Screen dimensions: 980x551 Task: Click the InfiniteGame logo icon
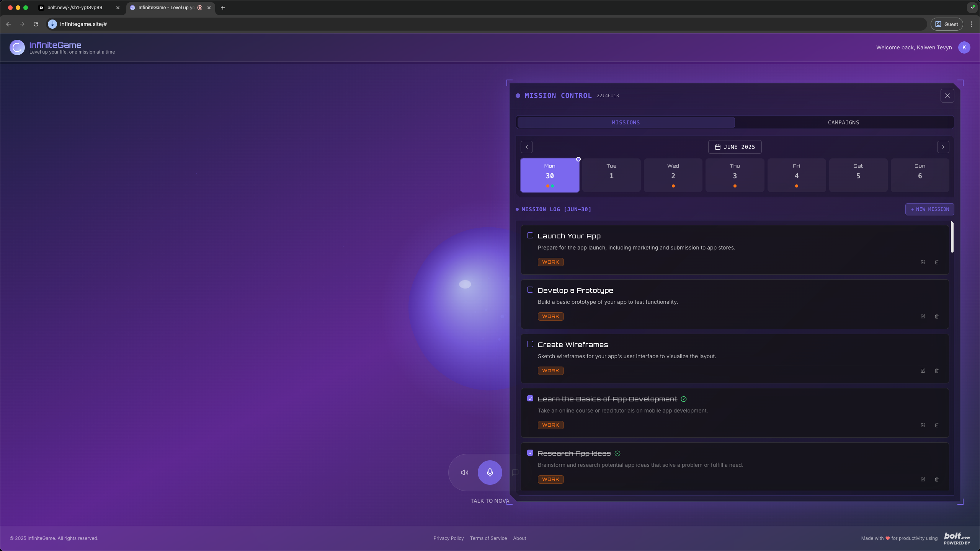[x=17, y=47]
